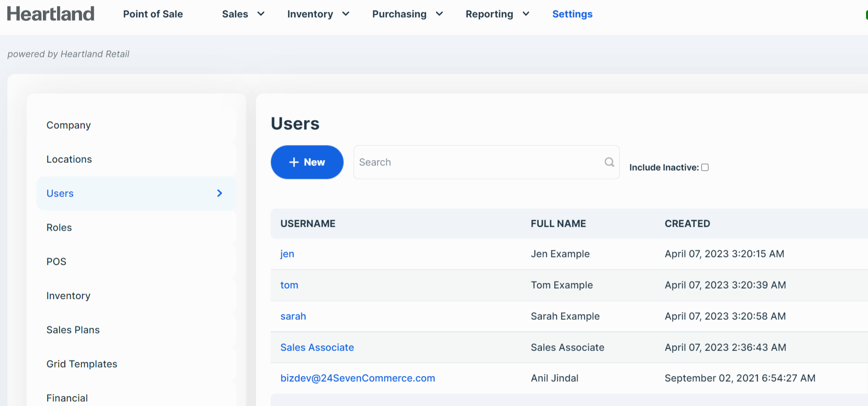
Task: Click the created date April 07, 2023 3:20:15 AM
Action: click(x=724, y=254)
